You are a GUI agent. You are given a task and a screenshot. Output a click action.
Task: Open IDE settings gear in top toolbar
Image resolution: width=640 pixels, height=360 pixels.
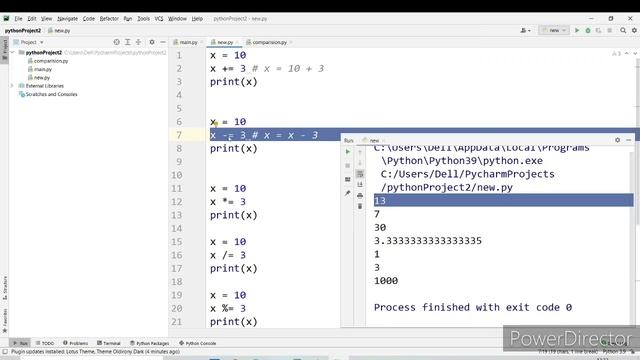[634, 30]
